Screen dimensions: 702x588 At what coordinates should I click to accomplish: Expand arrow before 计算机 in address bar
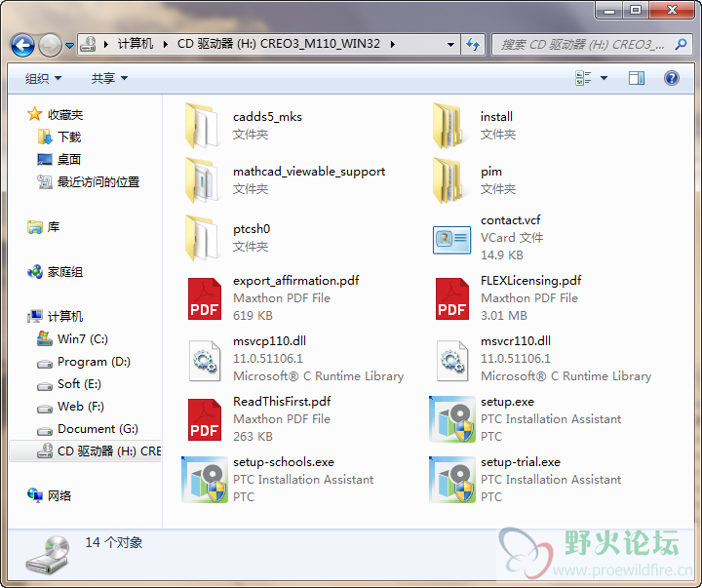pyautogui.click(x=106, y=44)
